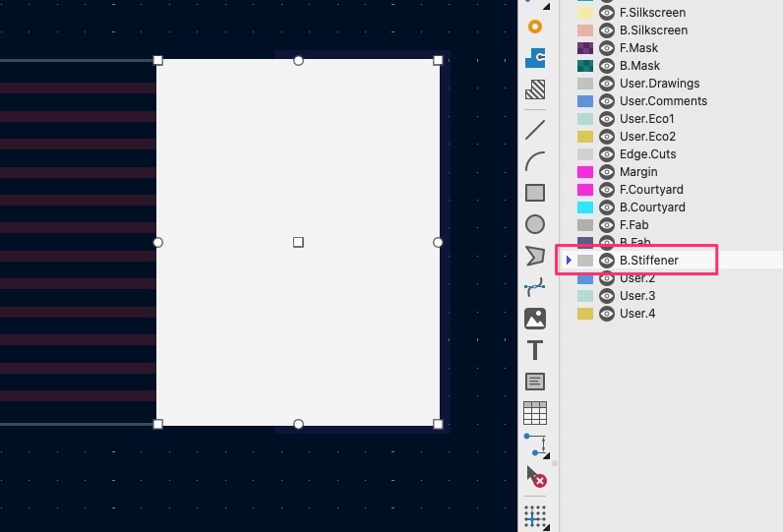Select the F.Courtyard layer name
This screenshot has width=783, height=532.
[x=651, y=190]
